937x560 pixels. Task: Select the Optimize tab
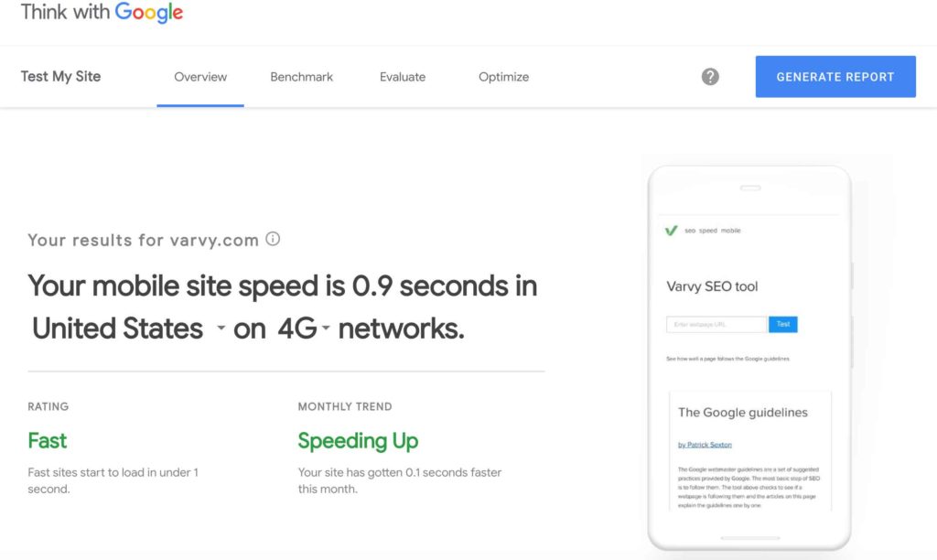503,77
